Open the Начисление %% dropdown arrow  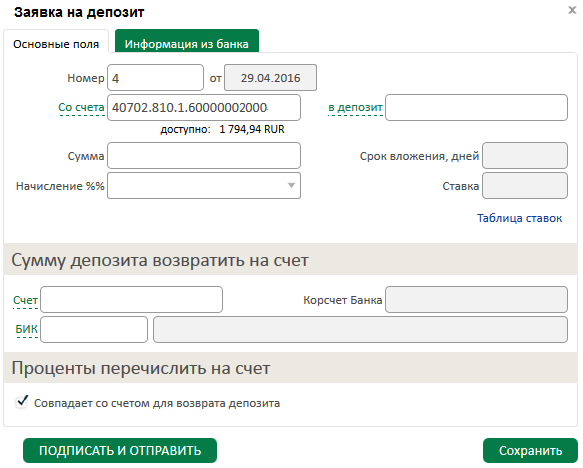292,185
